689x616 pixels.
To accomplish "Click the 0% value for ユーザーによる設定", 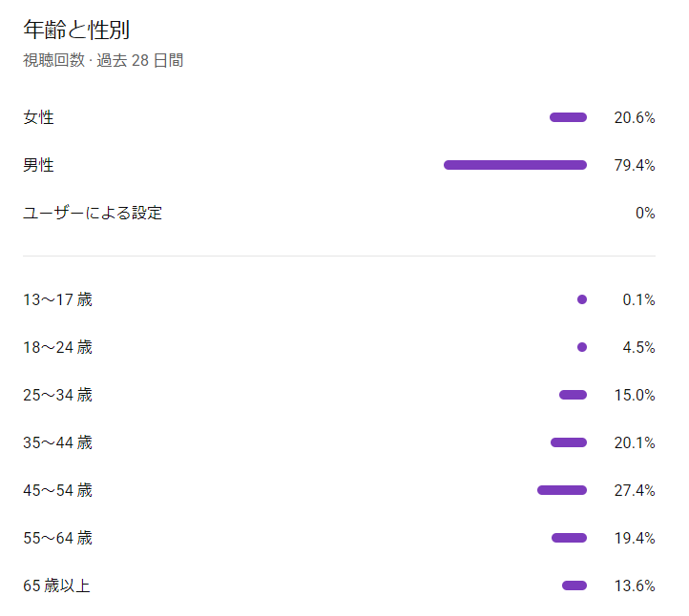I will point(645,213).
